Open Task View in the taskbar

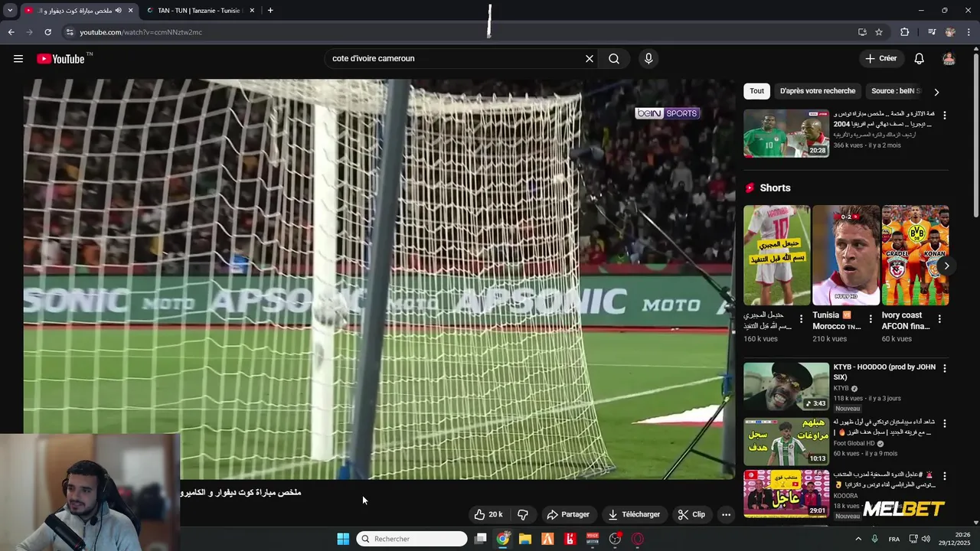tap(480, 539)
